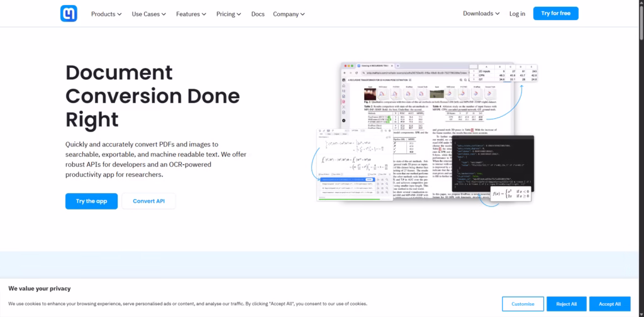644x317 pixels.
Task: Open the Pricing dropdown
Action: point(230,14)
